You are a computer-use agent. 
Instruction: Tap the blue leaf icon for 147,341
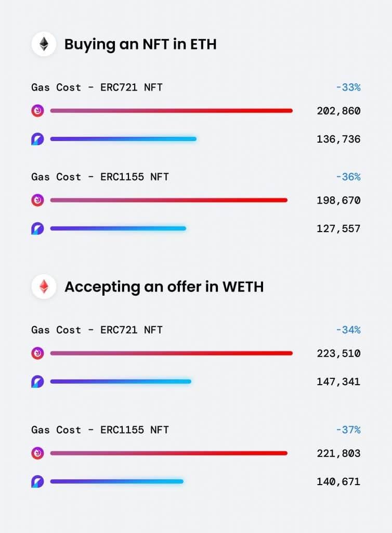tap(37, 382)
